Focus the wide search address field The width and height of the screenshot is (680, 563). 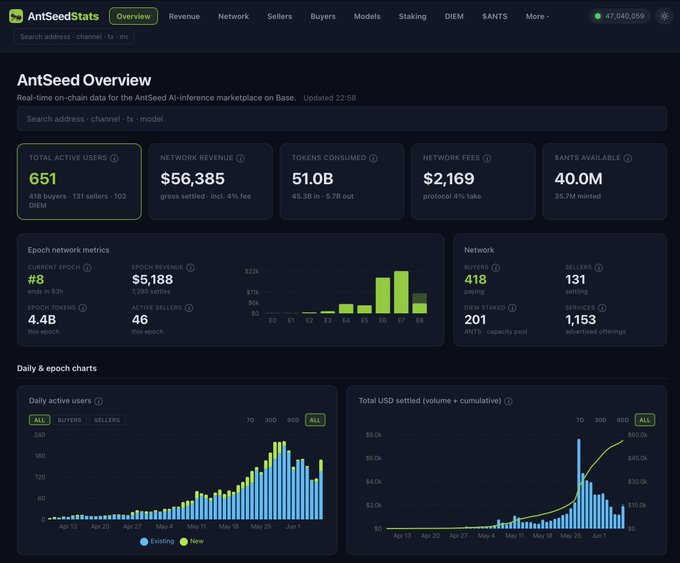coord(342,119)
